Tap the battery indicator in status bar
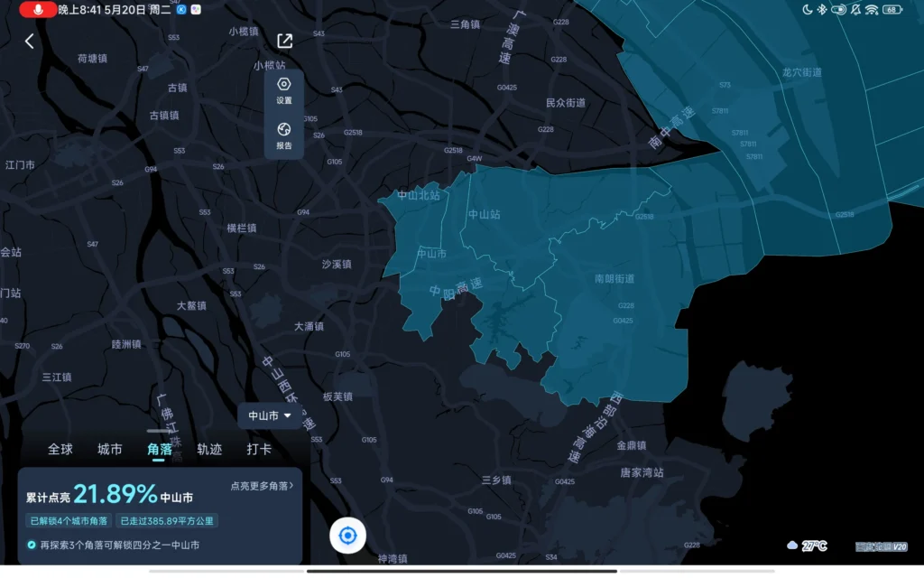The width and height of the screenshot is (924, 578). click(x=892, y=9)
